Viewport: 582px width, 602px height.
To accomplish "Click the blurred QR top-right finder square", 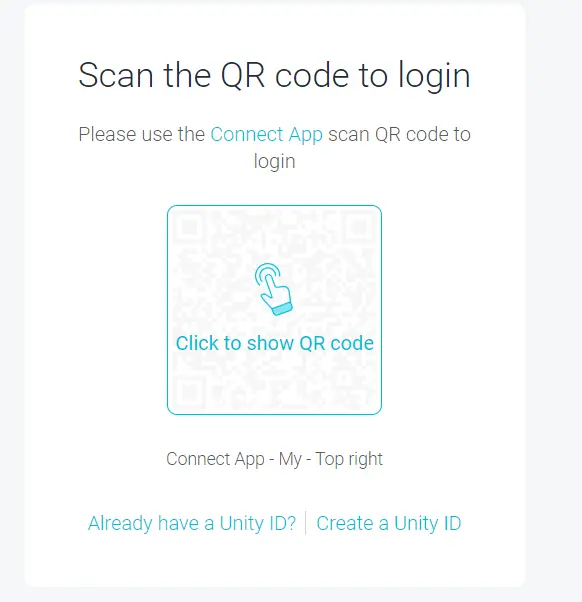I will pyautogui.click(x=360, y=227).
